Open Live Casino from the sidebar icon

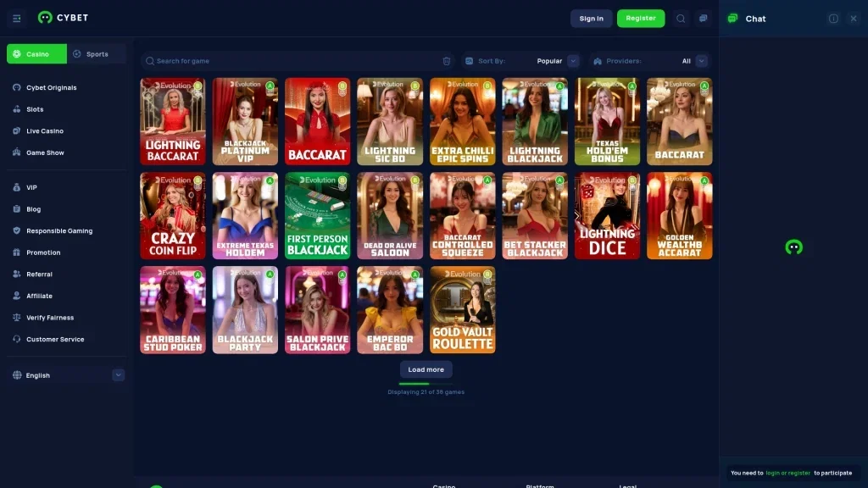click(x=18, y=130)
